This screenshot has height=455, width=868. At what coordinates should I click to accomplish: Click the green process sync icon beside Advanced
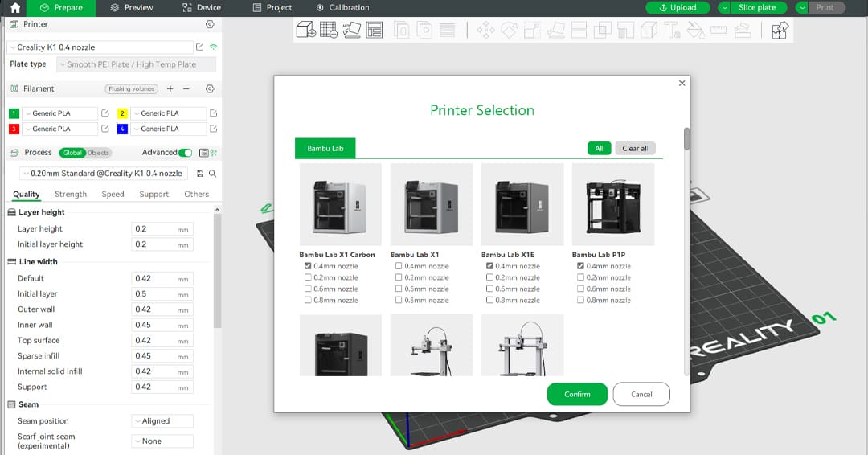point(214,152)
